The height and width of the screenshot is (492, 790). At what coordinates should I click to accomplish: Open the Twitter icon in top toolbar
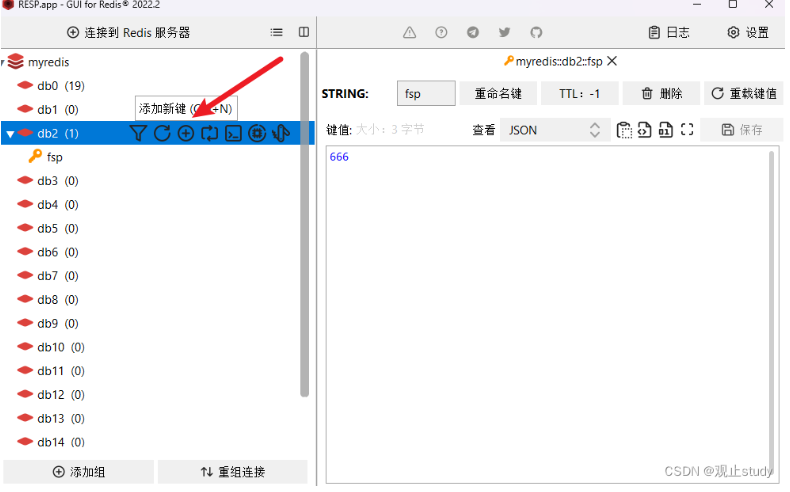[x=504, y=33]
